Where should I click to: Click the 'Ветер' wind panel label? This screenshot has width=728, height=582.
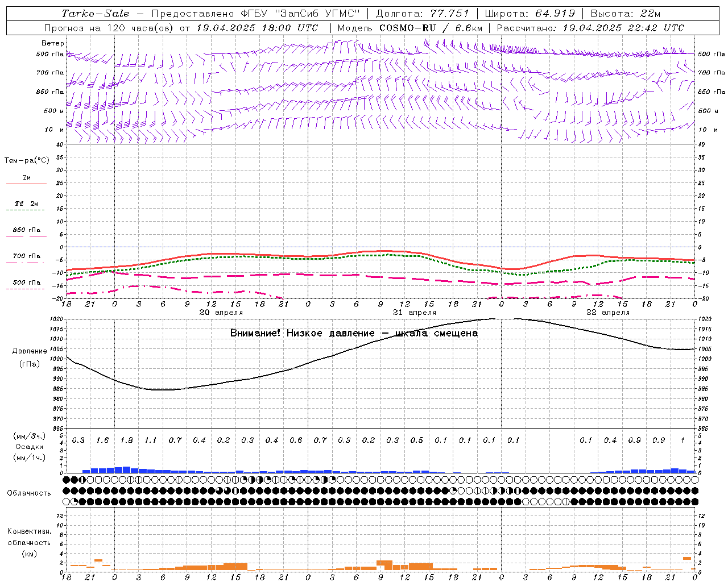tap(53, 43)
